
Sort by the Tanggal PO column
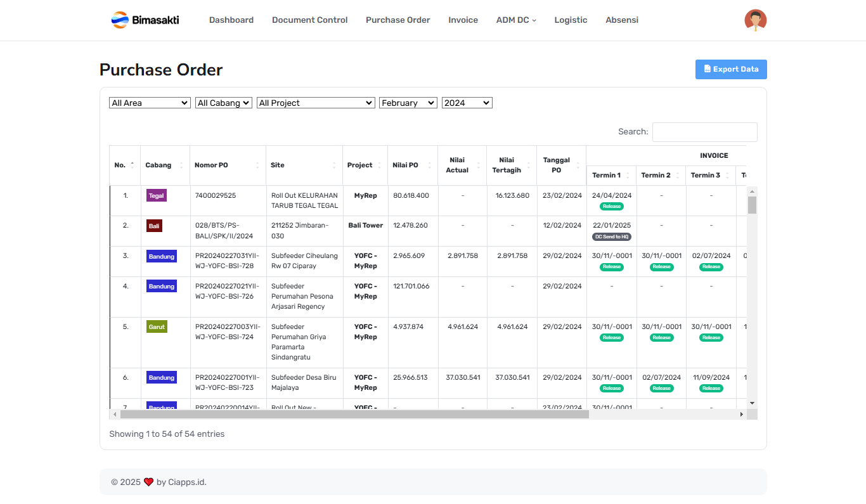[560, 165]
